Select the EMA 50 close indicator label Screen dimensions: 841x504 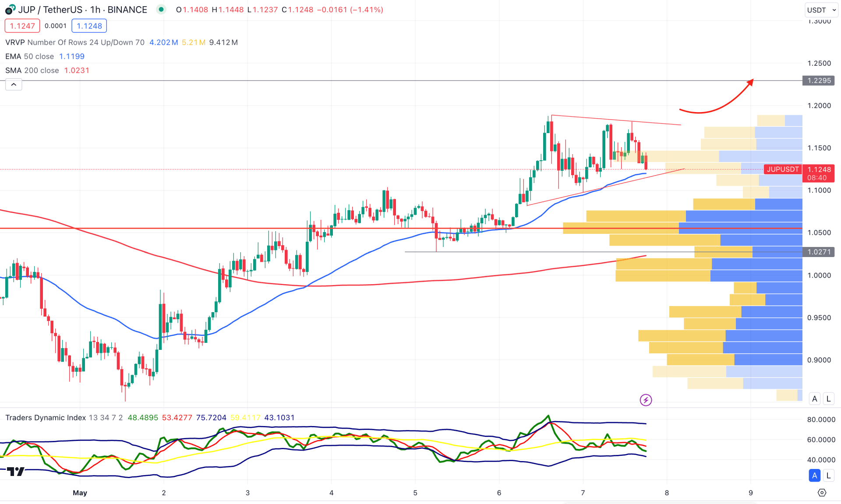[29, 56]
